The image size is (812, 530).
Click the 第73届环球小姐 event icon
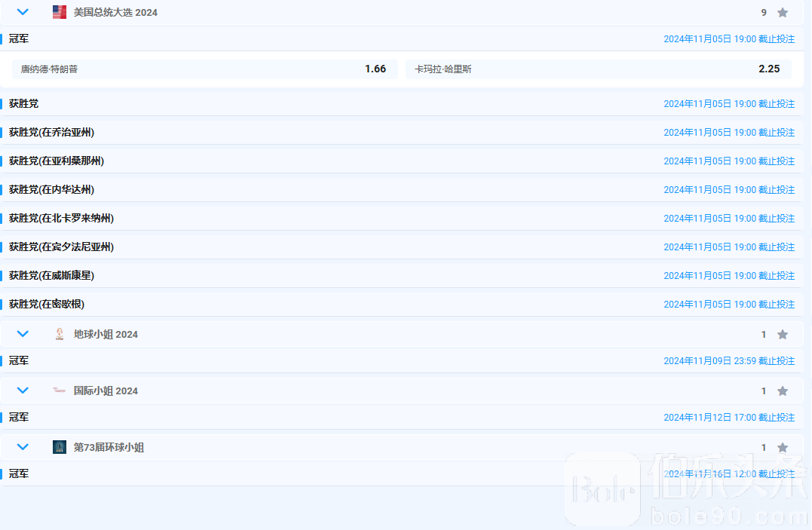60,447
